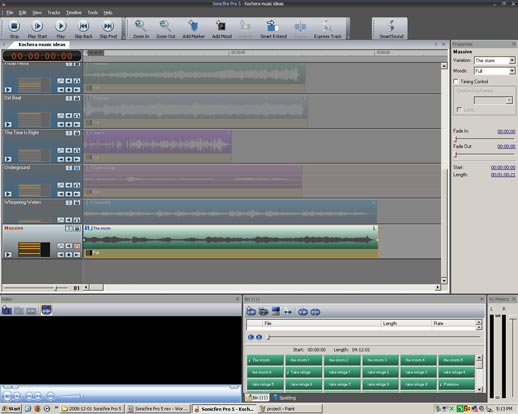Click the first icon in the Bin panel toolbar

tap(251, 312)
